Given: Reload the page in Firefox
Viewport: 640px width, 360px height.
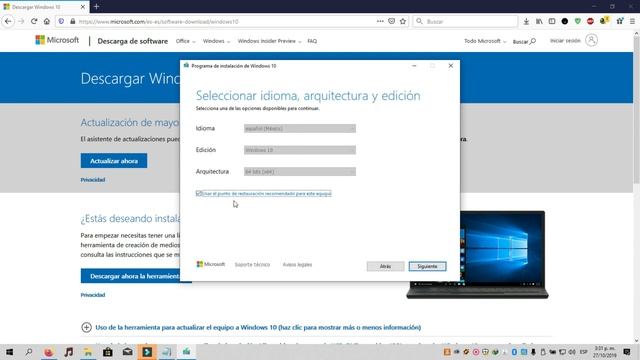Looking at the screenshot, I should (x=34, y=21).
